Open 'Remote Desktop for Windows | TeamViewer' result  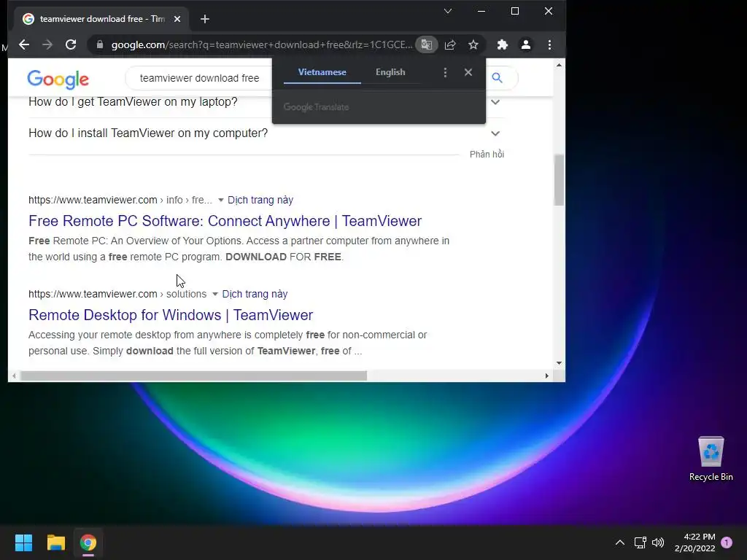click(x=171, y=315)
